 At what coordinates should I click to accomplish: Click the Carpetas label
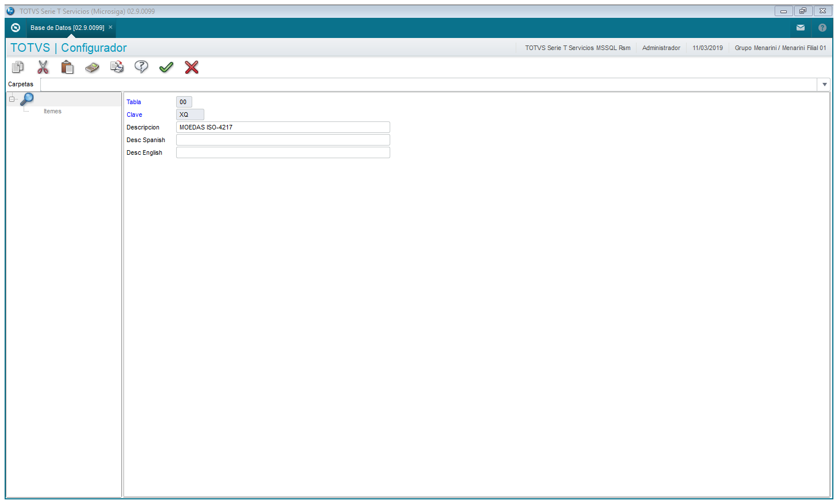click(x=21, y=84)
